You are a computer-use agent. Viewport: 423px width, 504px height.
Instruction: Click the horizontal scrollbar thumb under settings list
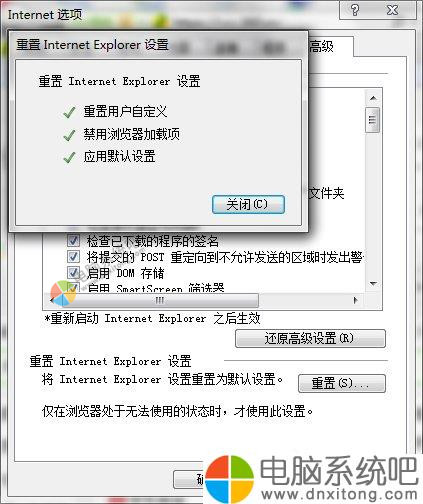point(159,300)
